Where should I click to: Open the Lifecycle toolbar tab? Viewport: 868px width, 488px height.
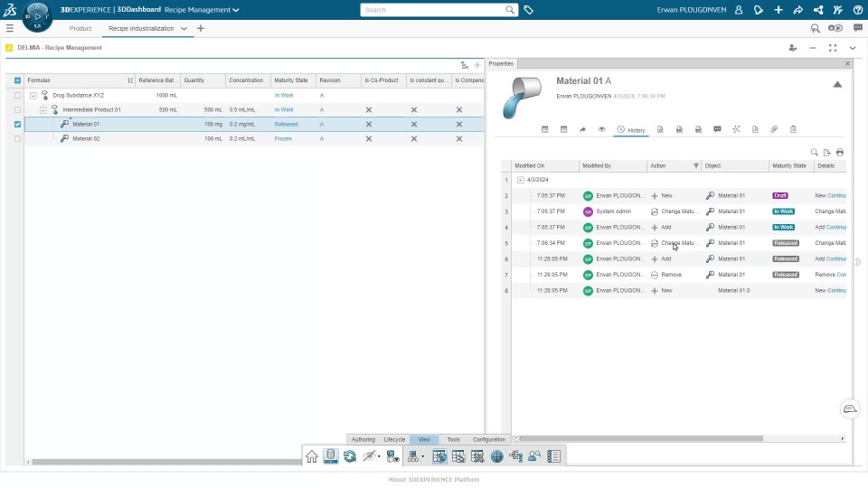point(395,439)
